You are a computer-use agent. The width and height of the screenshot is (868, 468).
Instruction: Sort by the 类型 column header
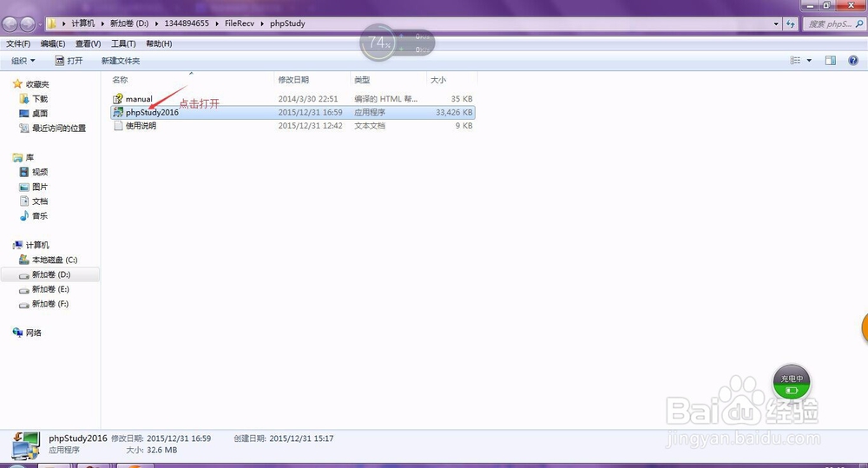pyautogui.click(x=362, y=80)
